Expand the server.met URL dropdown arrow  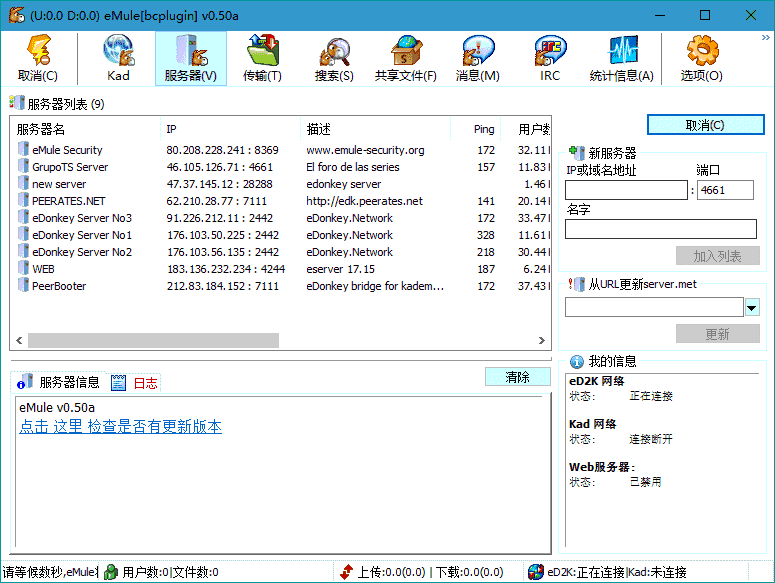pos(752,307)
